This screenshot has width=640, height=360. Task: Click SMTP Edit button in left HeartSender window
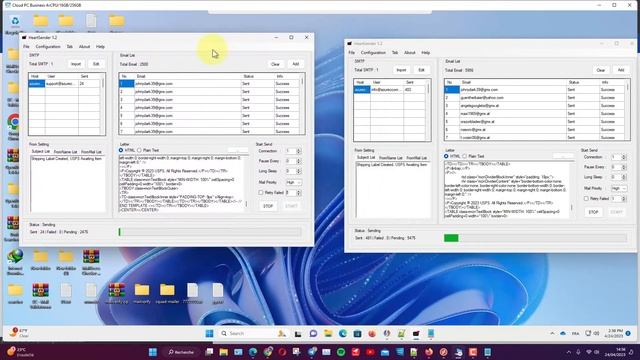[x=96, y=64]
